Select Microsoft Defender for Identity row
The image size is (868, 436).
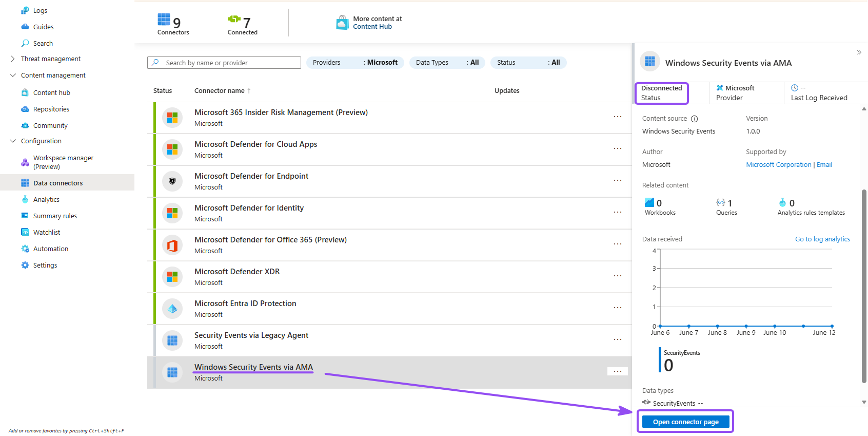[x=389, y=213]
